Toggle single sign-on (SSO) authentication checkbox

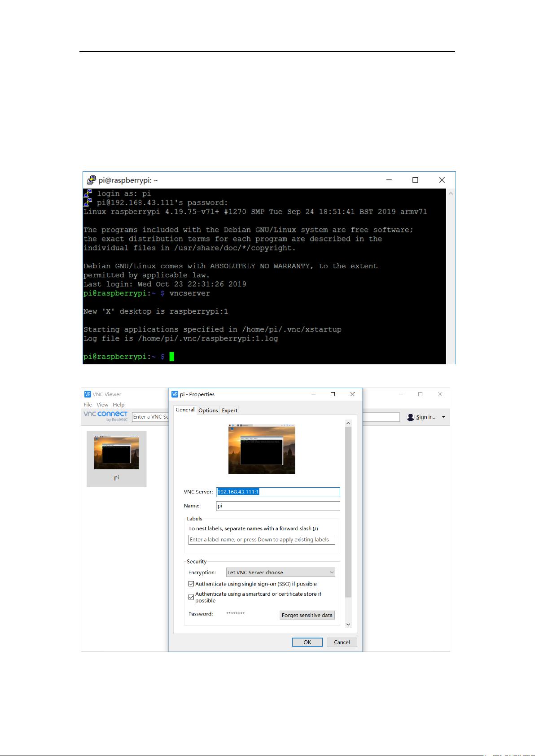191,584
